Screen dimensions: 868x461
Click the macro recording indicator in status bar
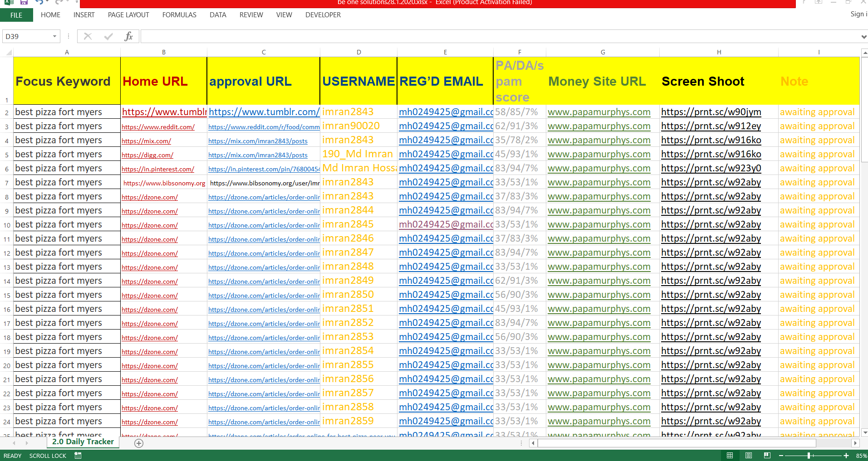click(78, 456)
